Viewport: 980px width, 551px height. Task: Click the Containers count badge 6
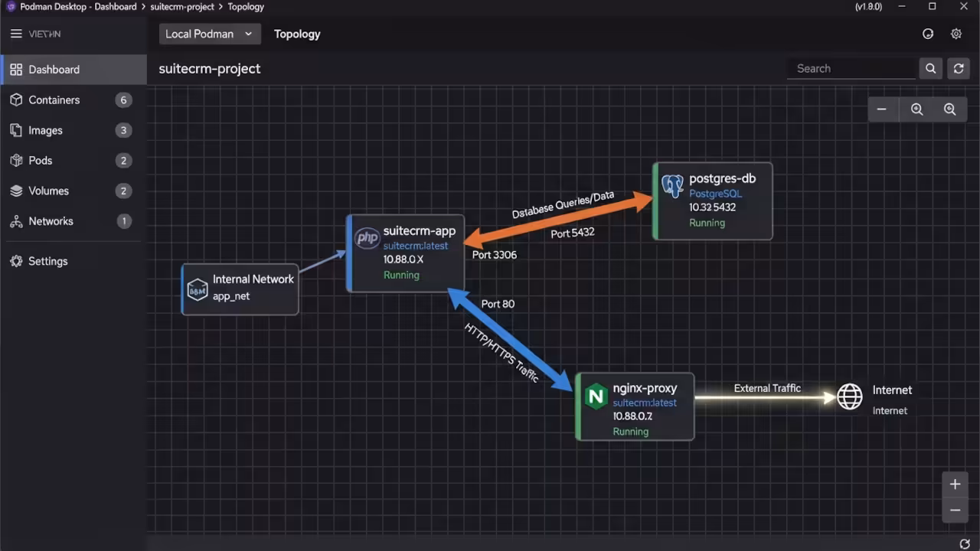[123, 100]
